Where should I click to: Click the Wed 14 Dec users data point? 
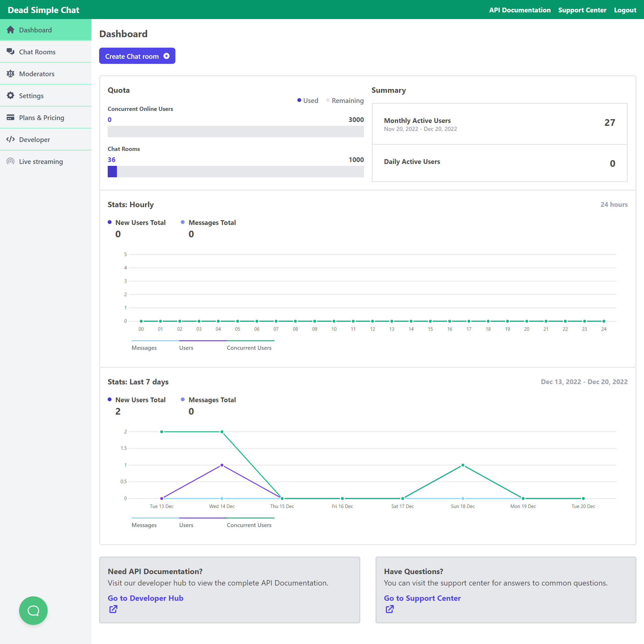click(222, 465)
